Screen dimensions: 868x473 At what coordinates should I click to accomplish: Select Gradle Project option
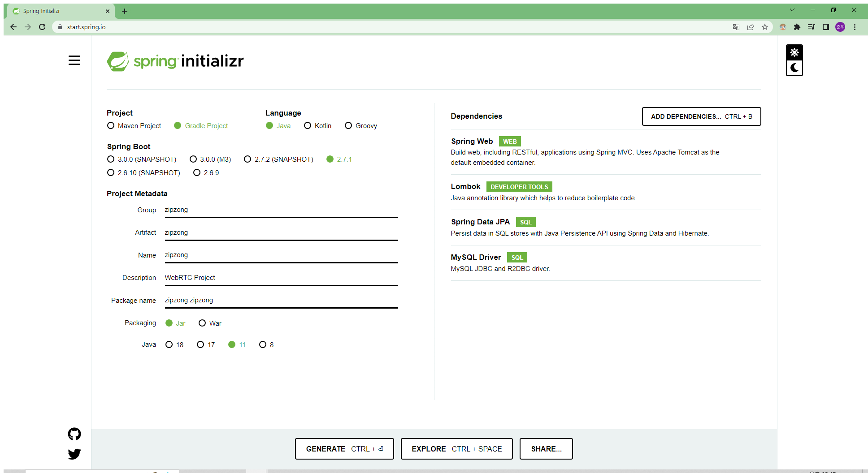(201, 126)
